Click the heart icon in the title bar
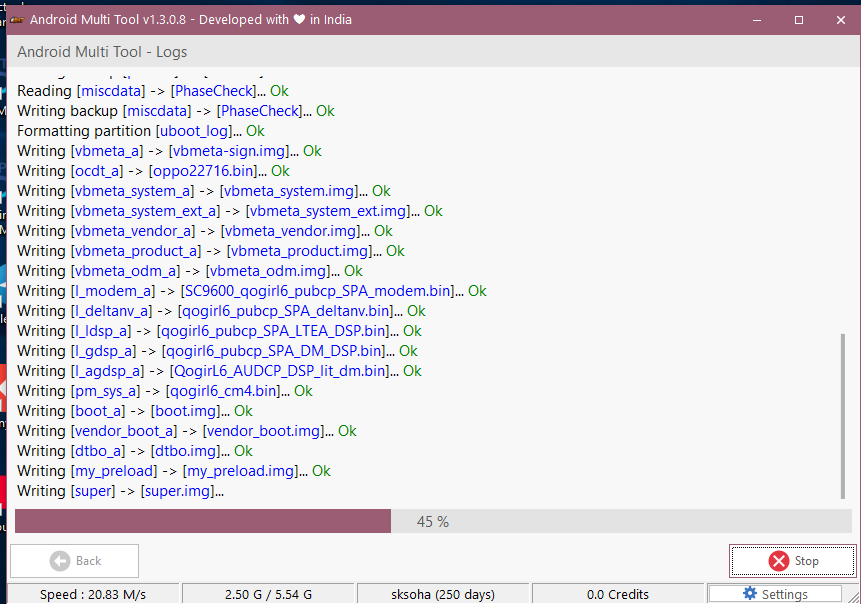Screen dimensions: 861x604 click(298, 19)
